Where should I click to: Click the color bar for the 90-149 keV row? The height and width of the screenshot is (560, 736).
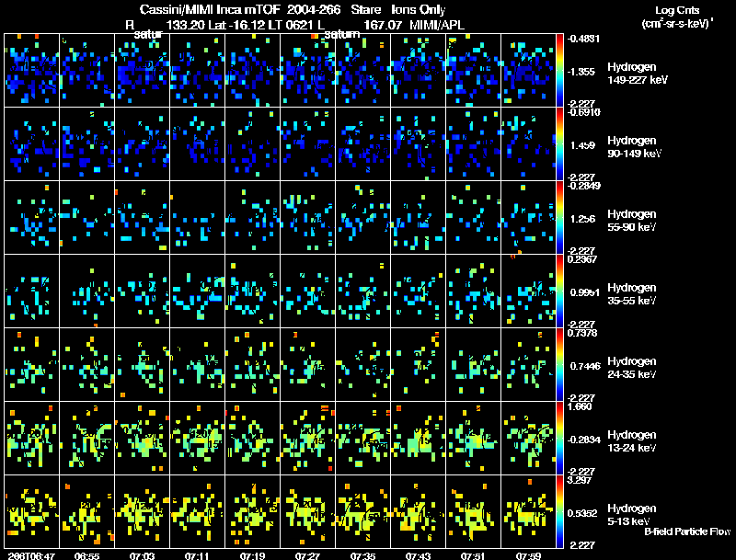pyautogui.click(x=559, y=144)
